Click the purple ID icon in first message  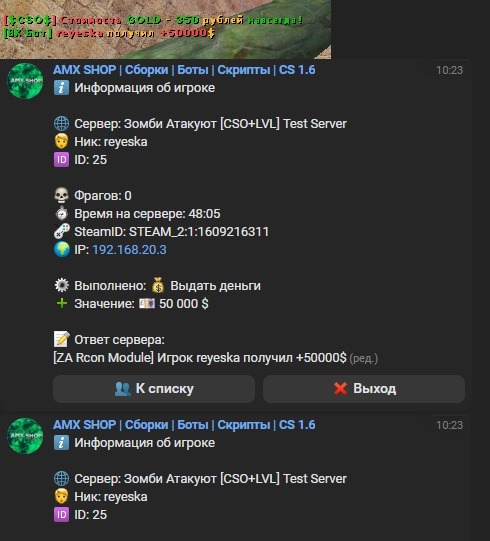(61, 160)
